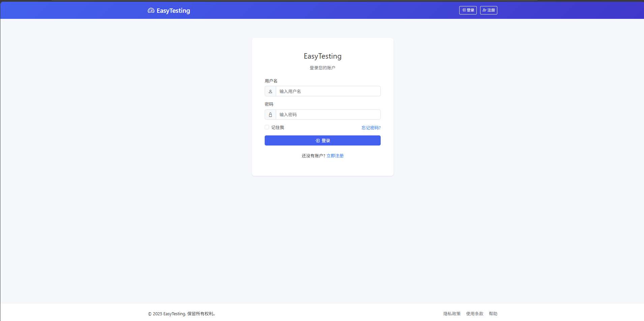Click the © 2025 EasyTesting copyright text
Viewport: 644px width, 321px height.
click(182, 314)
